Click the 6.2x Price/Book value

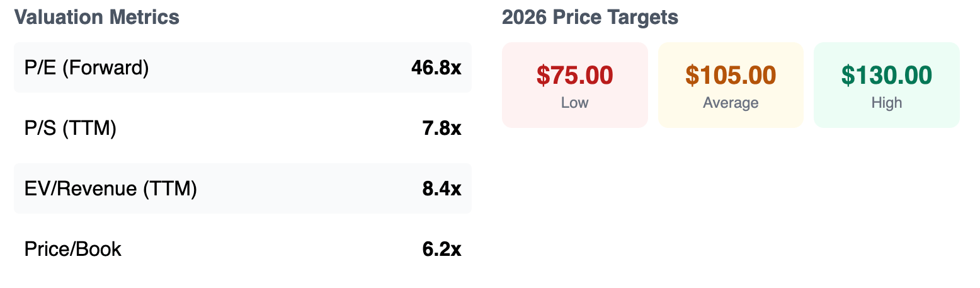click(x=442, y=249)
